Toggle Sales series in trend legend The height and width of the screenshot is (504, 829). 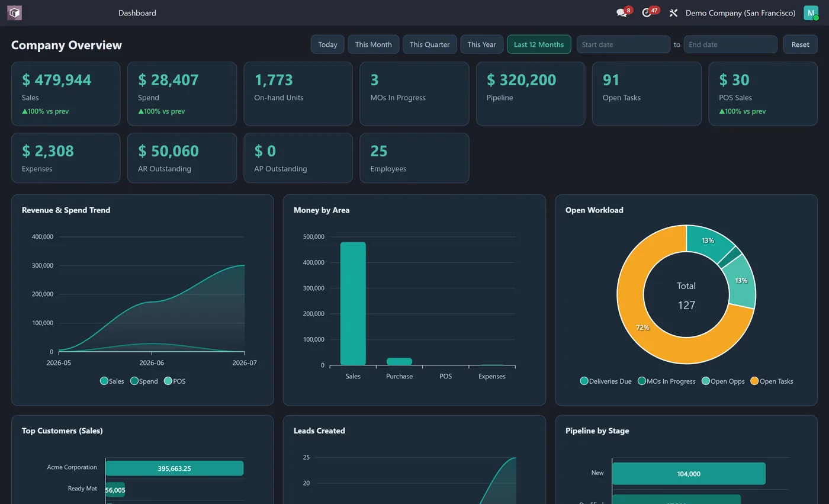112,381
